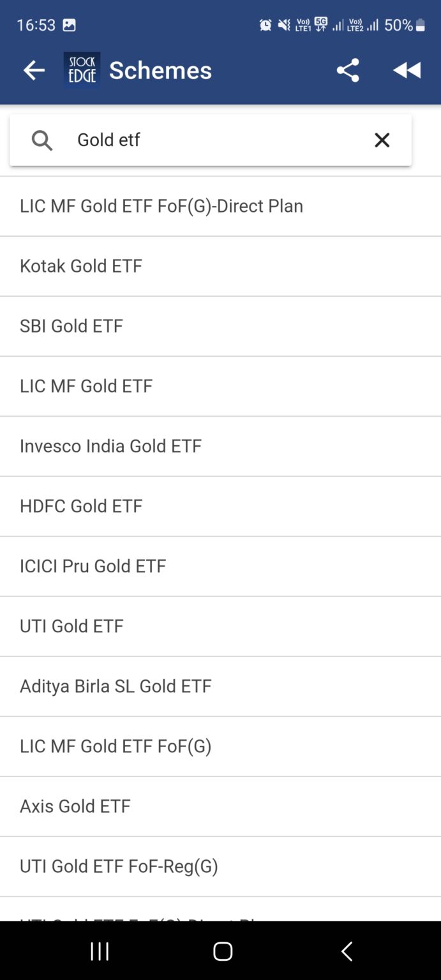Tap the double-arrow rewind icon in the header

(x=407, y=70)
